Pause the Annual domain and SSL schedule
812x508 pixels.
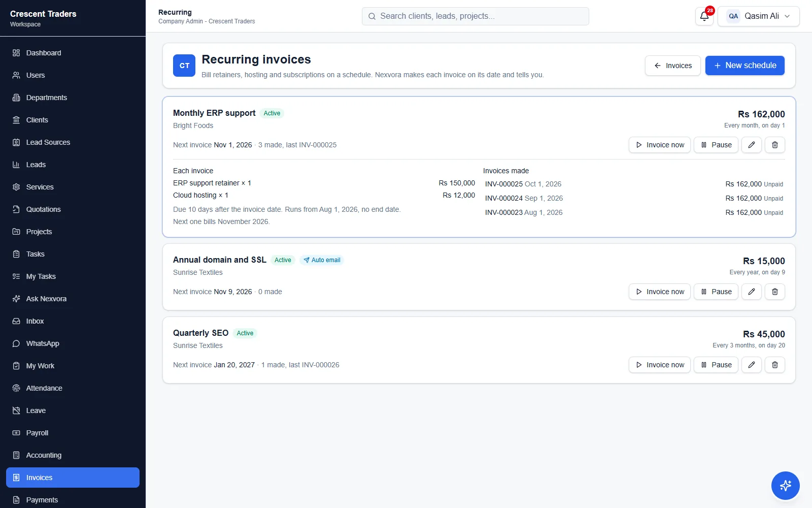[716, 292]
